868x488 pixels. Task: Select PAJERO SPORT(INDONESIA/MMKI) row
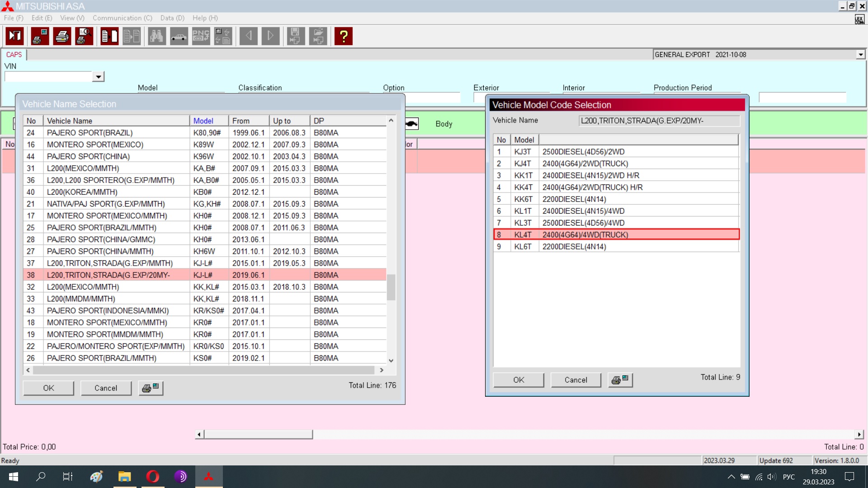tap(108, 311)
